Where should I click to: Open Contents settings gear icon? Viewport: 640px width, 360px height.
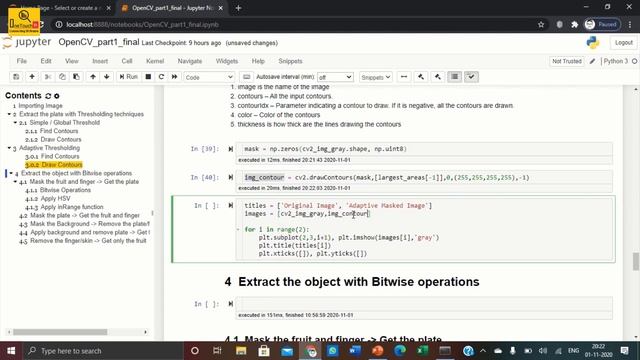(x=57, y=96)
